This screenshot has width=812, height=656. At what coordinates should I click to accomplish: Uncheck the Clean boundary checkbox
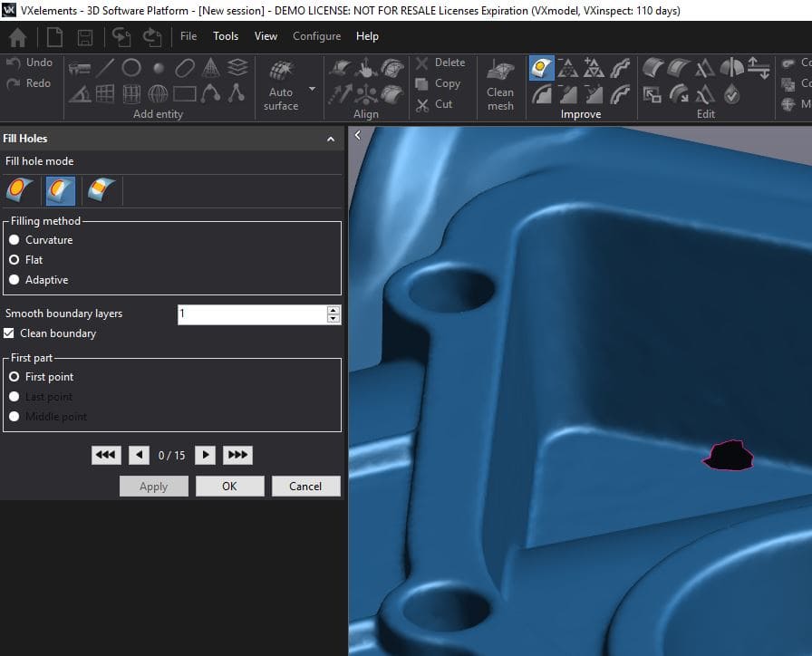(9, 333)
